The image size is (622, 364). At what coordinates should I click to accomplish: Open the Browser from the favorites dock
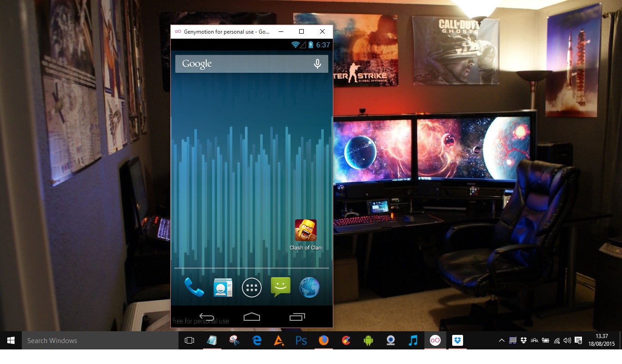pyautogui.click(x=309, y=287)
